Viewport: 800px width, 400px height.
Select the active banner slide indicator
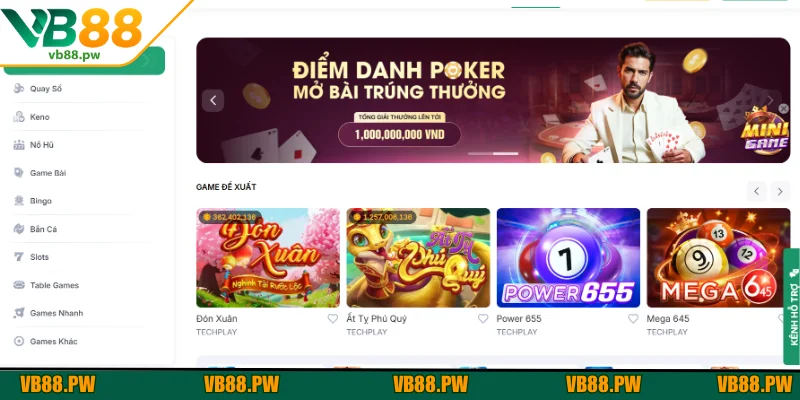(x=505, y=154)
